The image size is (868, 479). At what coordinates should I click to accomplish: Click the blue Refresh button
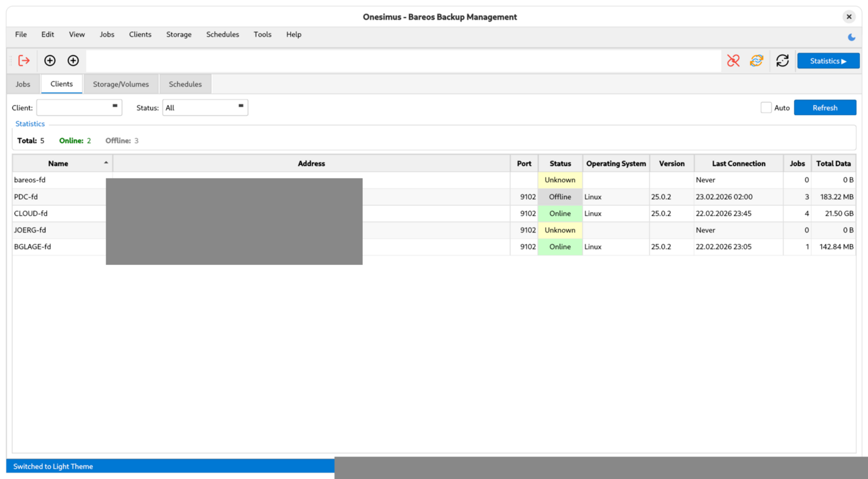[x=825, y=108]
